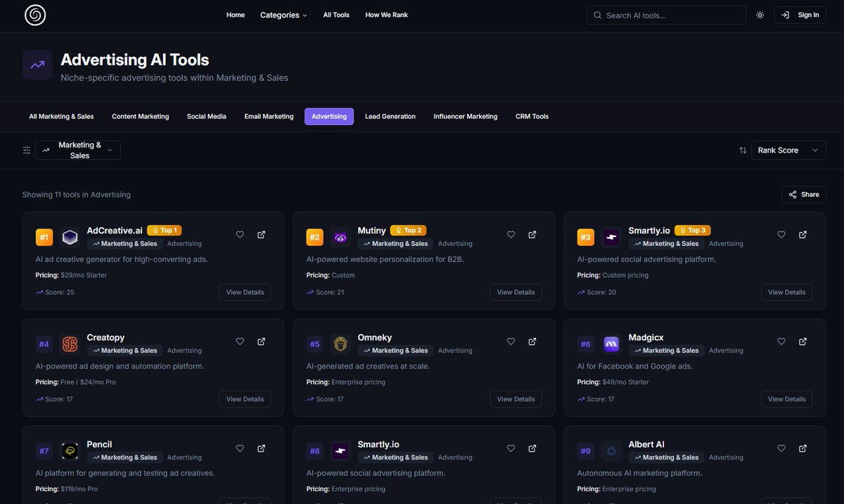Viewport: 844px width, 504px height.
Task: Open All Tools page
Action: click(336, 15)
